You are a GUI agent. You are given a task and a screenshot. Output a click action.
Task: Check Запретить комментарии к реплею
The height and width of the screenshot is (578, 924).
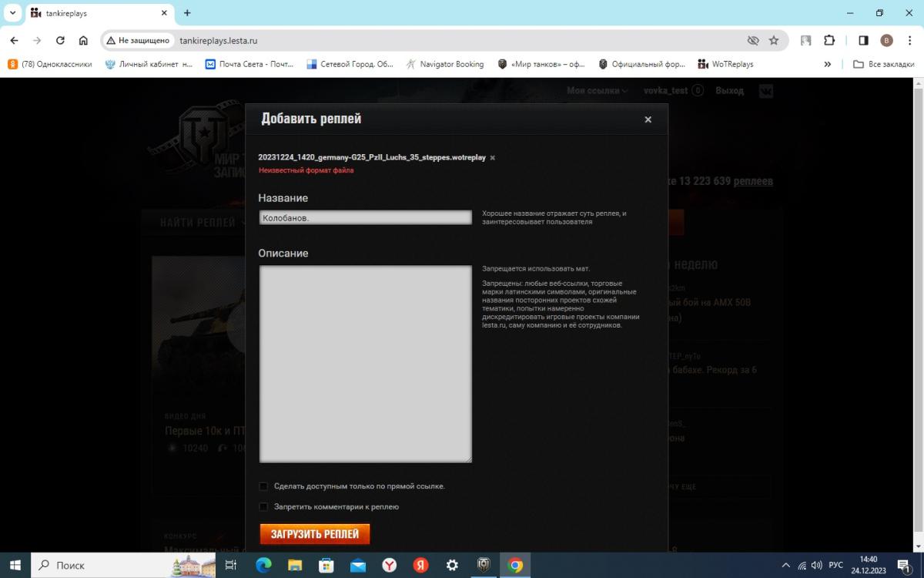click(x=263, y=507)
